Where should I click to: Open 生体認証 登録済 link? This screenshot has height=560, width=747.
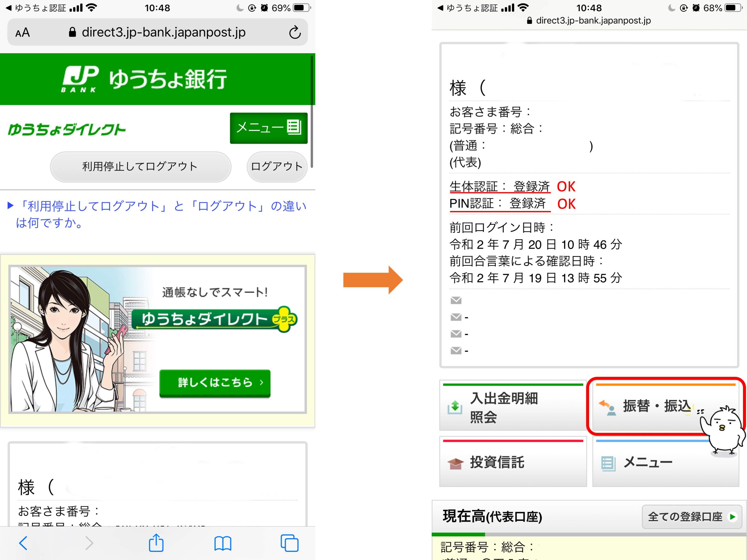pyautogui.click(x=500, y=186)
